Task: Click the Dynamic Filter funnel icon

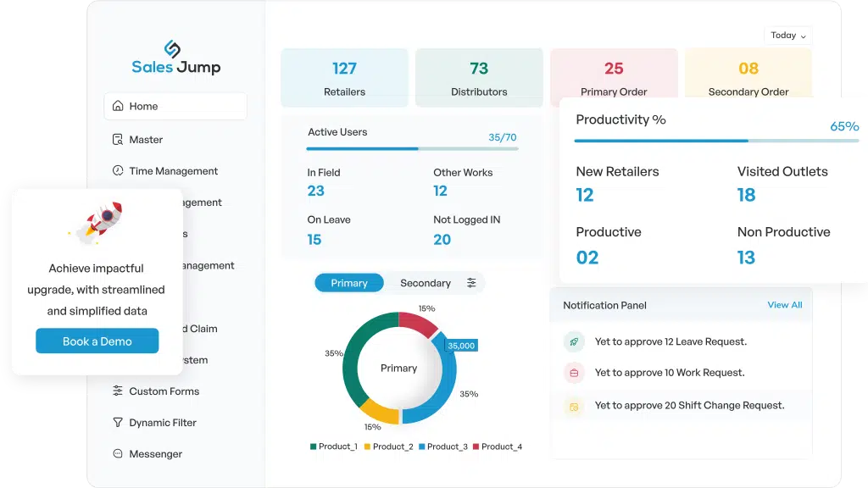Action: point(118,422)
